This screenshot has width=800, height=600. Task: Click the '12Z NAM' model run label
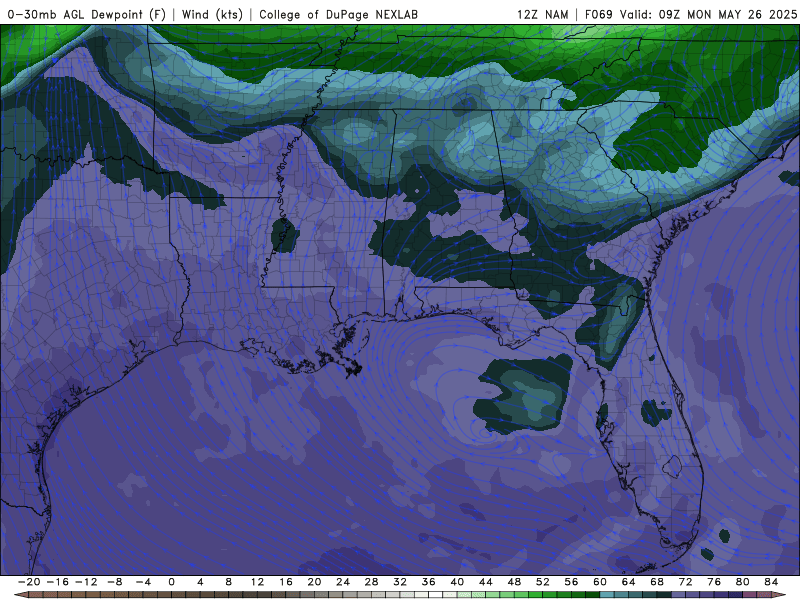coord(542,14)
